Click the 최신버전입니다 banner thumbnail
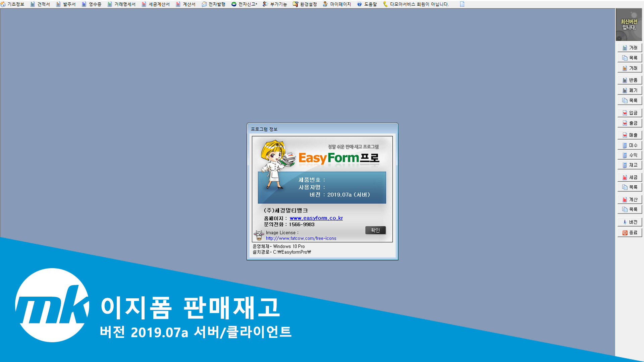644x362 pixels. tap(629, 25)
